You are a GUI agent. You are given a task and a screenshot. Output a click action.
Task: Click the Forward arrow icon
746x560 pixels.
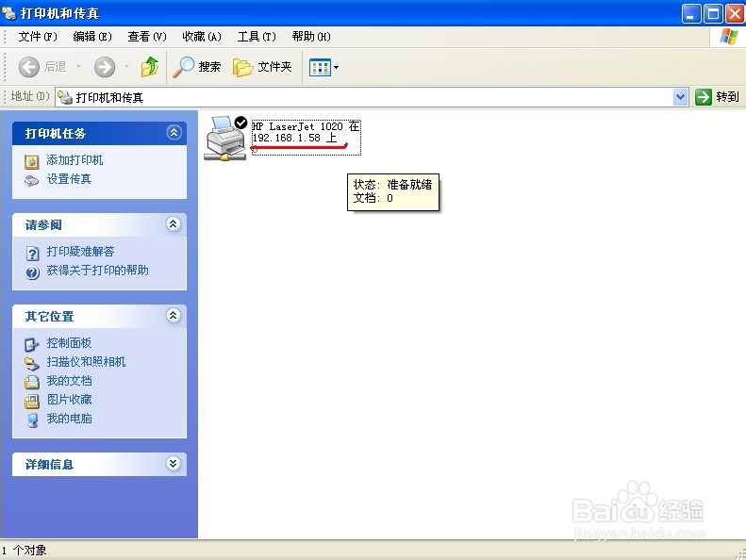click(104, 67)
